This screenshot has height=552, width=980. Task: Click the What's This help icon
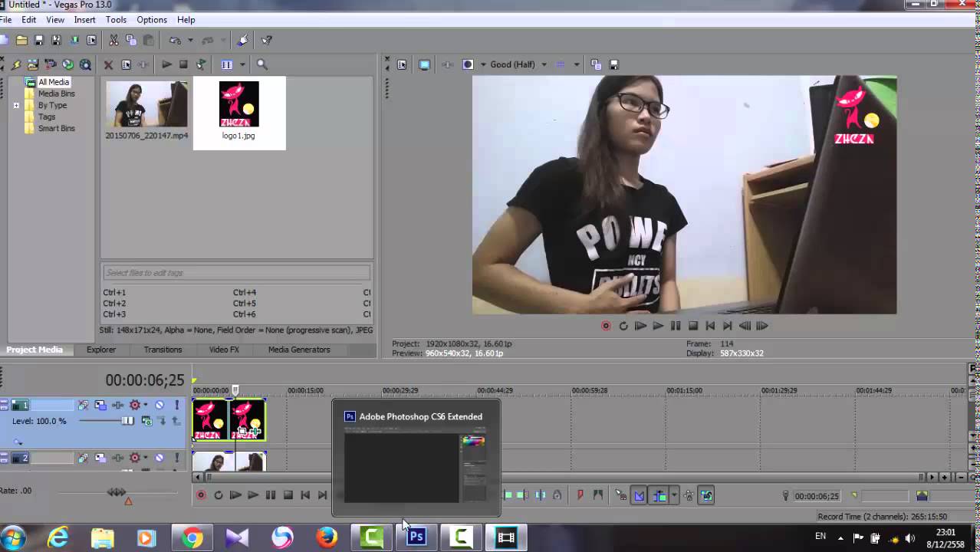click(x=266, y=41)
